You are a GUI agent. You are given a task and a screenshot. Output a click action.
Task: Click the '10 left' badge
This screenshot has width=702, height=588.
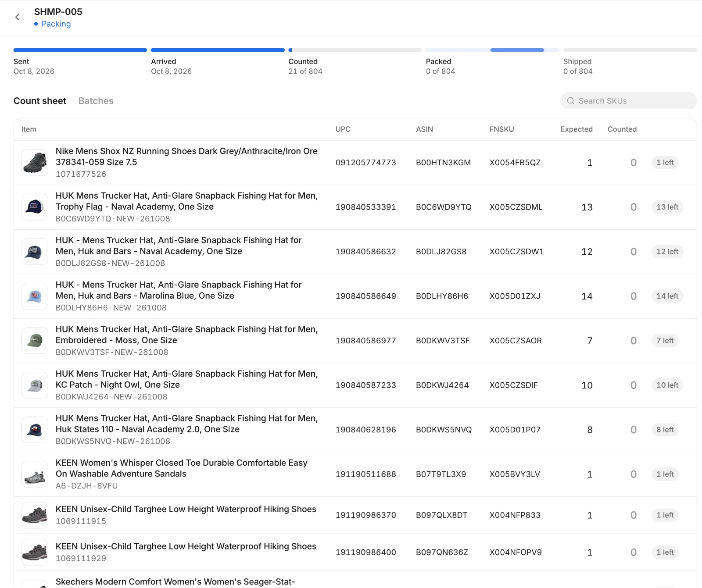pyautogui.click(x=667, y=385)
